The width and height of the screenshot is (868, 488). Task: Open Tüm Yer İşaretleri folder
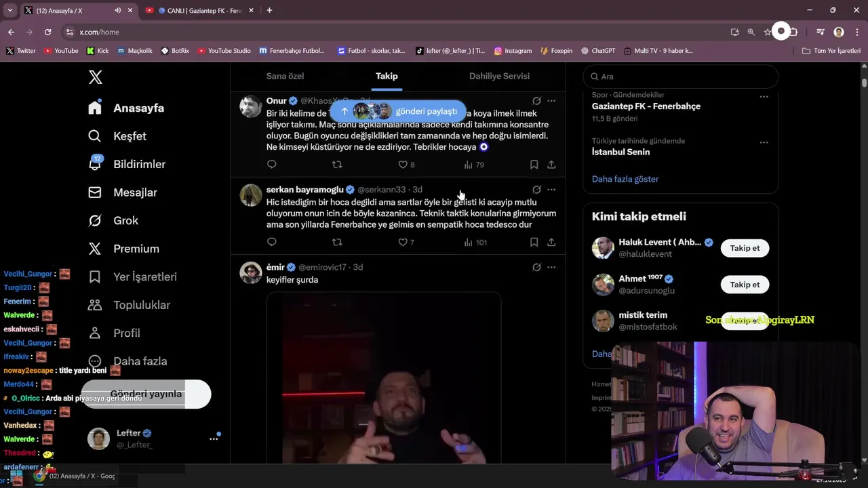pos(831,51)
